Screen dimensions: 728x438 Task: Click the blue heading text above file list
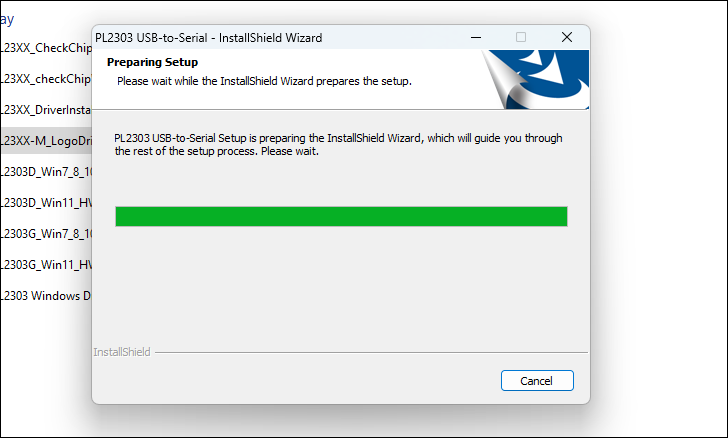[7, 18]
